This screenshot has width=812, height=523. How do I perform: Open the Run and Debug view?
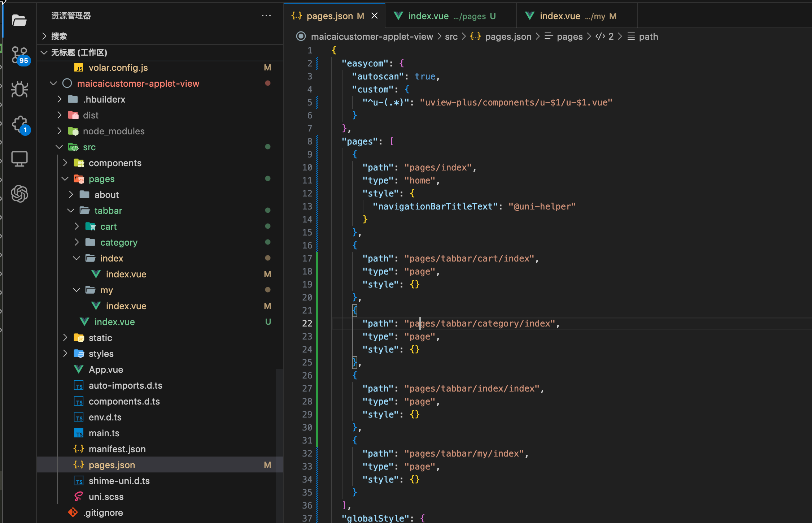[x=19, y=90]
